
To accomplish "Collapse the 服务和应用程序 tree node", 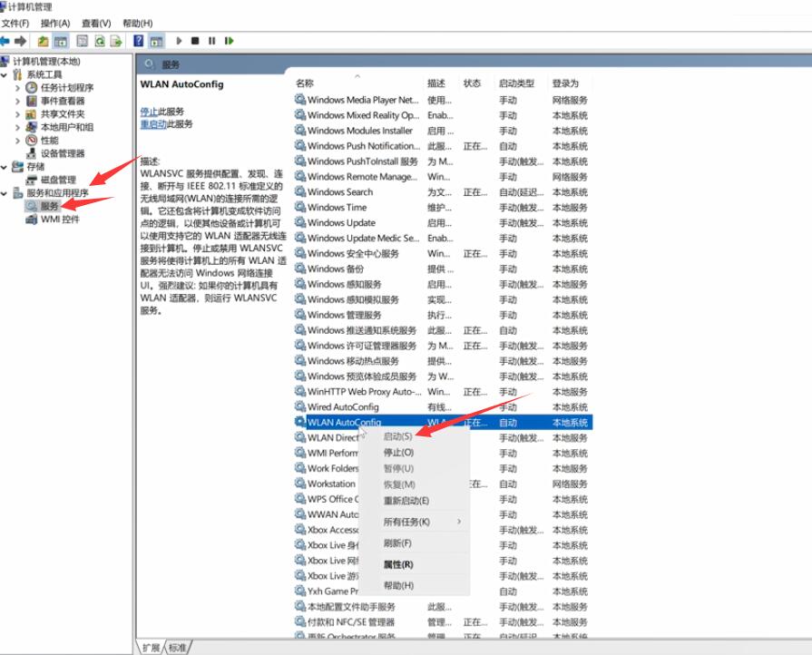I will pos(5,193).
